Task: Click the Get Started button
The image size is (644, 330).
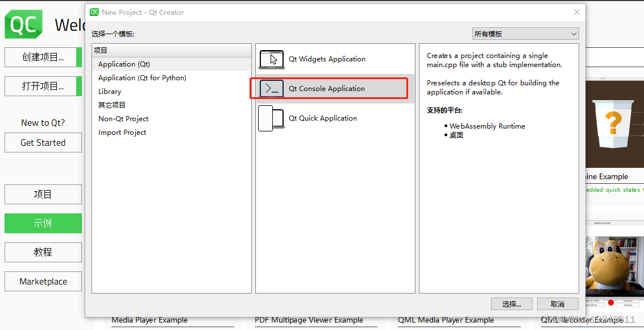Action: [x=43, y=142]
